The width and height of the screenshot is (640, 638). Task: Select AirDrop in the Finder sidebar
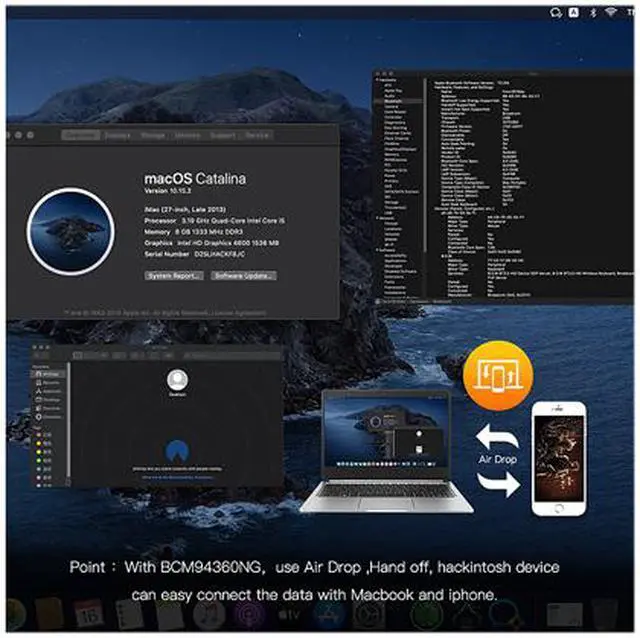[48, 374]
